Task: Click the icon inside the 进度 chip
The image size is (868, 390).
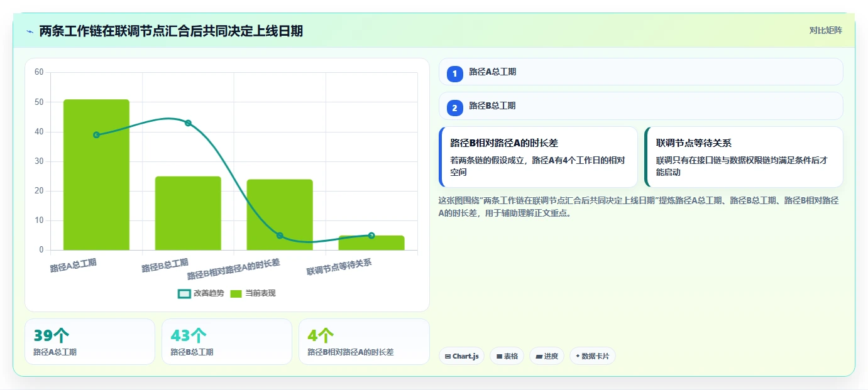Action: tap(539, 357)
